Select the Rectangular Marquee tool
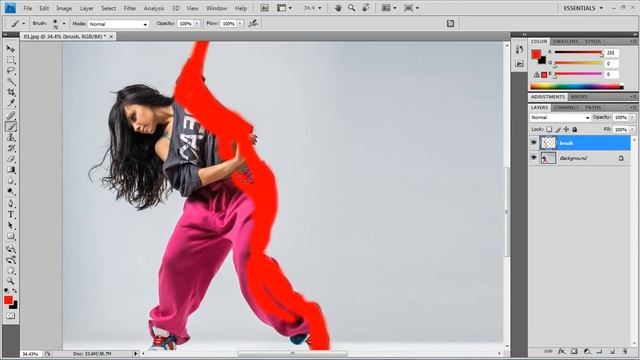This screenshot has height=360, width=640. click(11, 60)
